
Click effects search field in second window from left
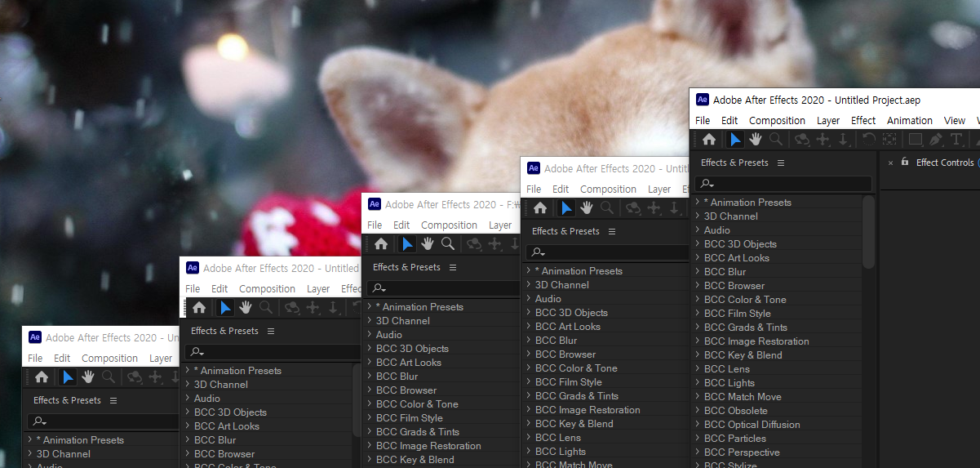click(x=272, y=352)
